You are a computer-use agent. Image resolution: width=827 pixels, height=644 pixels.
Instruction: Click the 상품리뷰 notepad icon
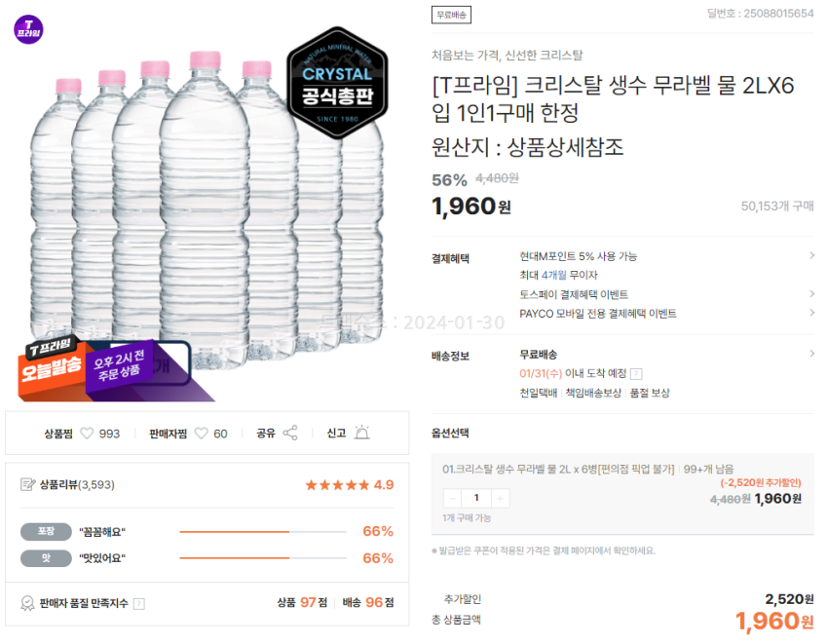click(27, 484)
